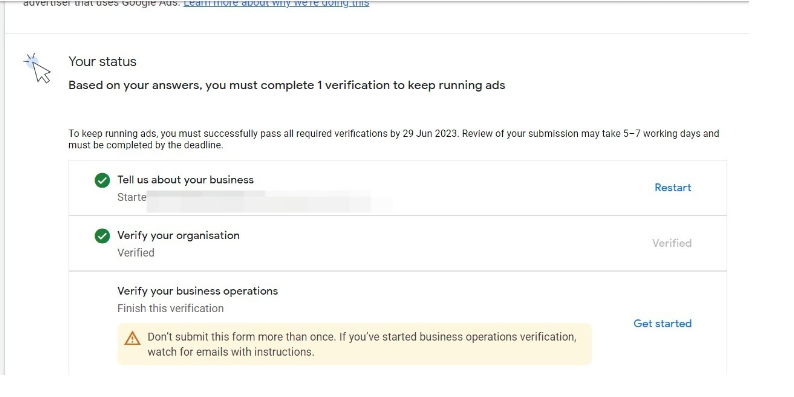Click the orange warning triangle icon
794x397 pixels.
132,338
